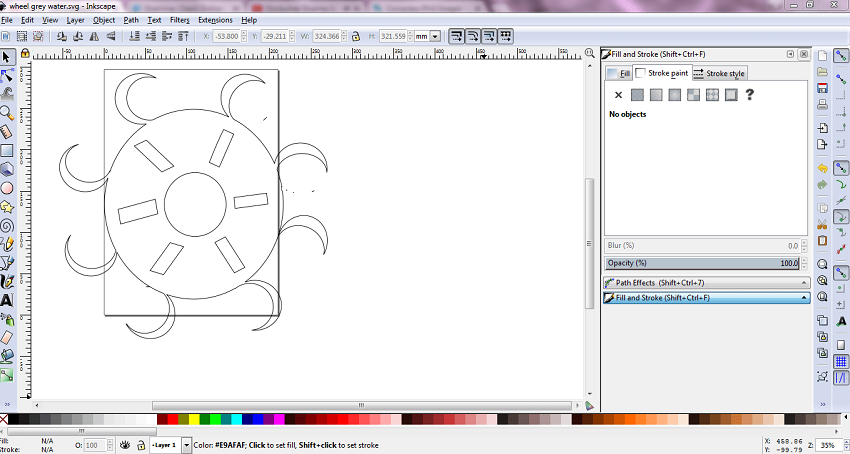Select the Tweak tool
The image size is (850, 454).
tap(7, 94)
